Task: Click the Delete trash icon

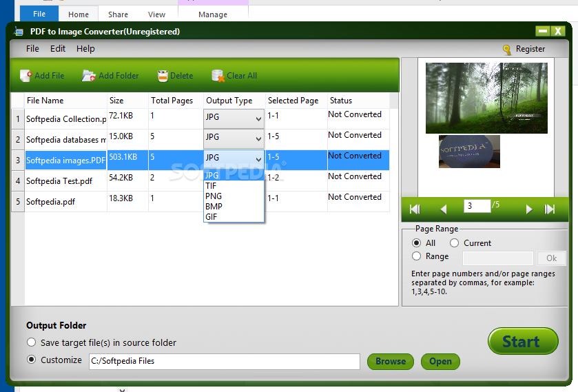Action: coord(163,76)
